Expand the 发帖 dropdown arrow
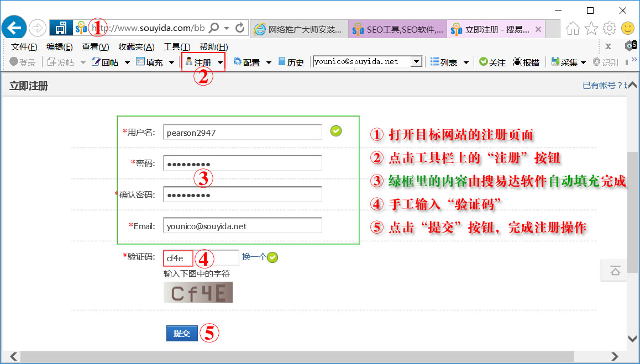 (x=83, y=62)
